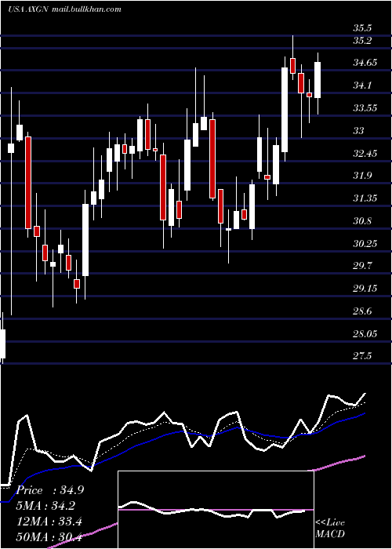Image resolution: width=392 pixels, height=549 pixels.
Task: Click the 29.15 price axis label
Action: (365, 289)
